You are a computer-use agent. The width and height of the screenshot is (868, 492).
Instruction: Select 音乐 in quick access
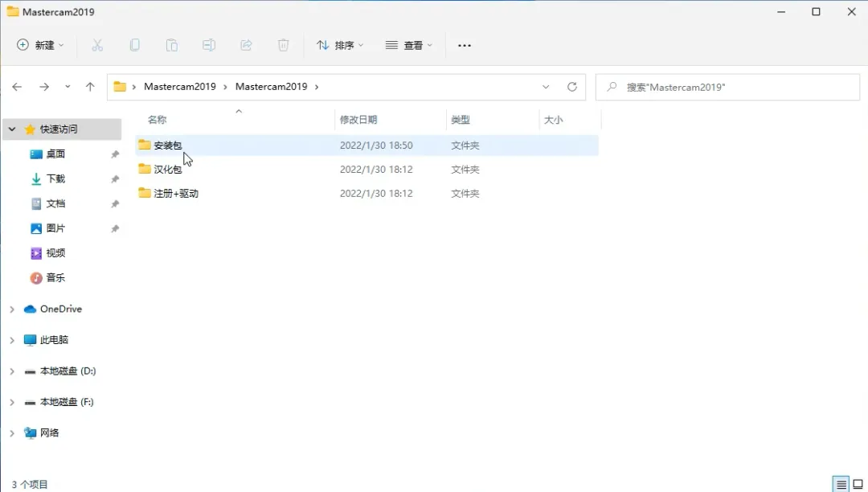pos(55,278)
